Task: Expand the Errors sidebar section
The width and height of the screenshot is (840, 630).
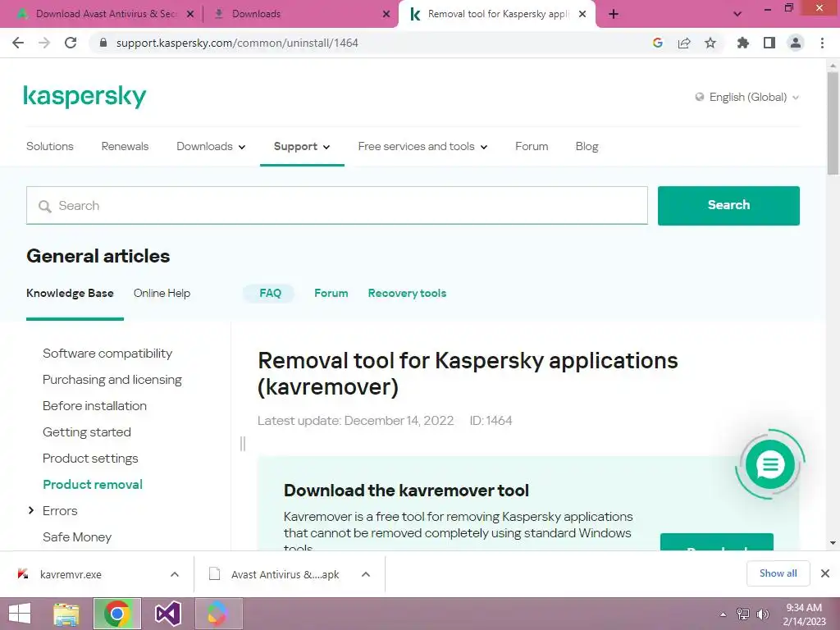Action: tap(30, 510)
